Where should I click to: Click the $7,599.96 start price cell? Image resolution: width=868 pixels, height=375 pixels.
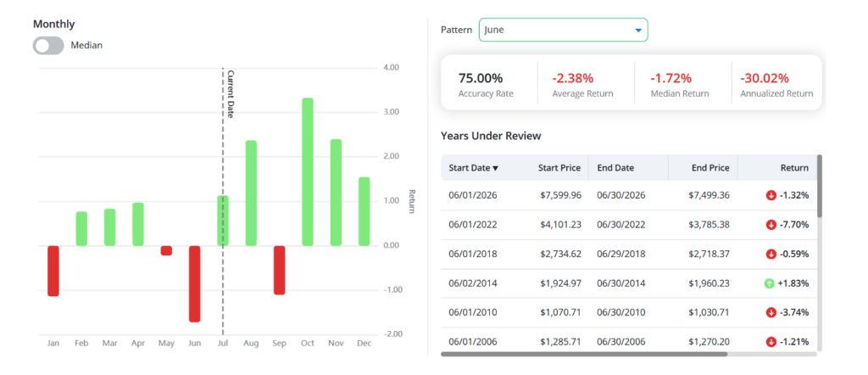561,195
